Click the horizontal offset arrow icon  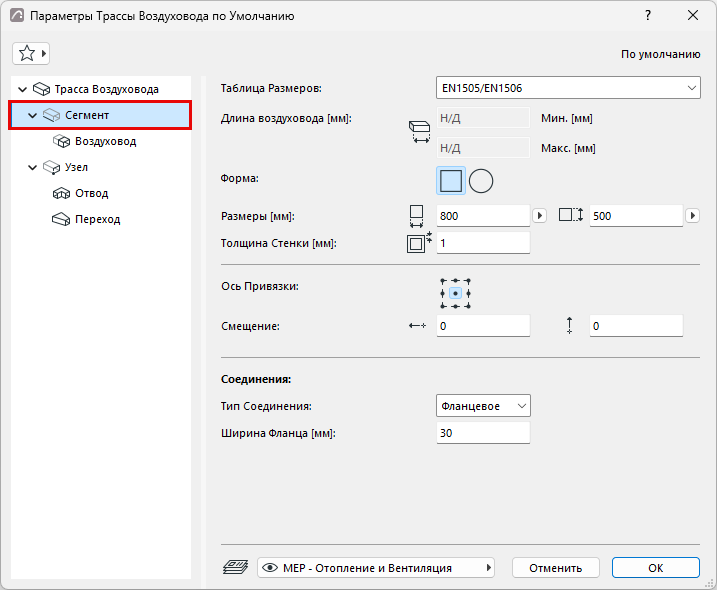click(417, 326)
